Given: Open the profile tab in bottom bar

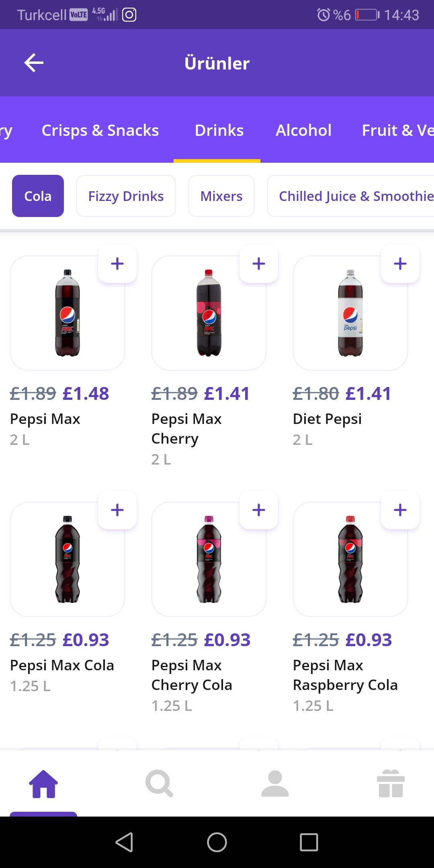Looking at the screenshot, I should point(275,784).
